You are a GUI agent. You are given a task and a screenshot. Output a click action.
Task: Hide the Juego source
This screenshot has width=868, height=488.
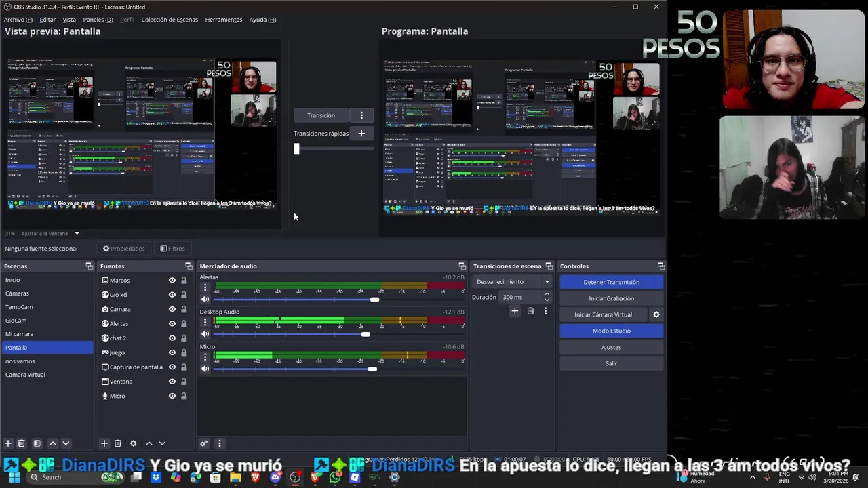point(172,352)
